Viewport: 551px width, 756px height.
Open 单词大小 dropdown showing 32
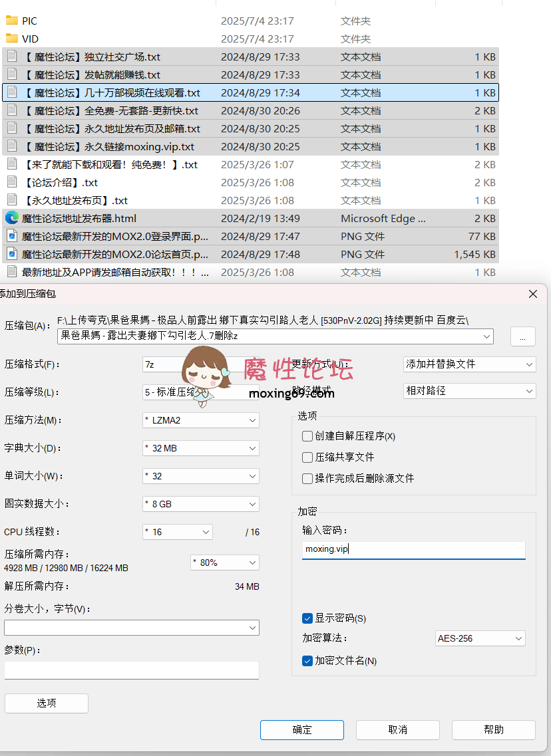point(201,476)
